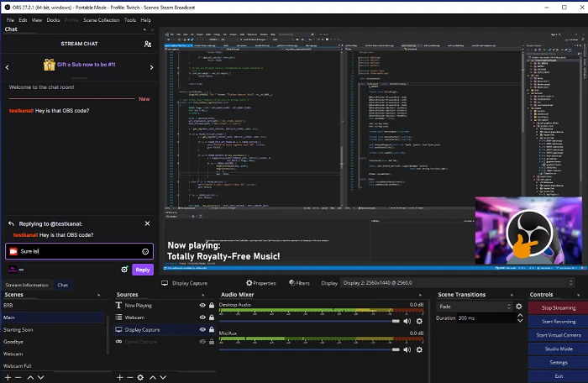Toggle visibility of Display Capture source
Image resolution: width=588 pixels, height=383 pixels.
pos(202,329)
